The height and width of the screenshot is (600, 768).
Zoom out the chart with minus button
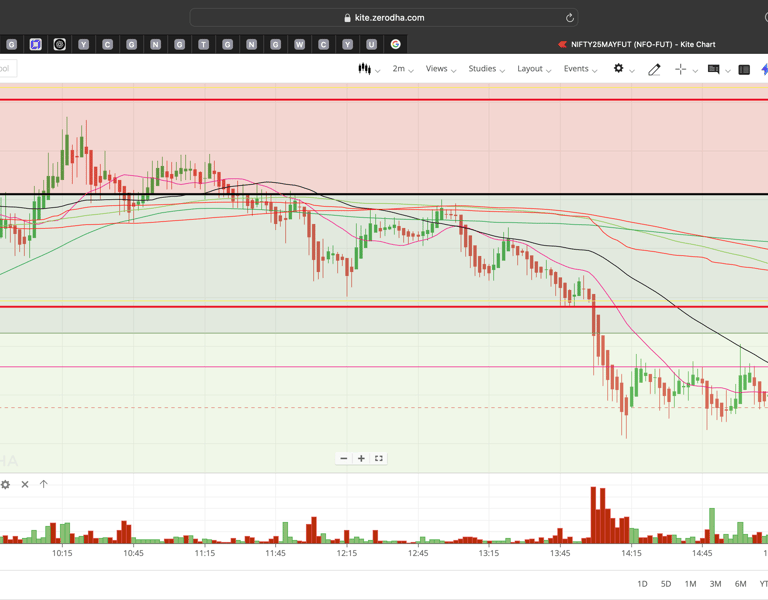pyautogui.click(x=344, y=458)
